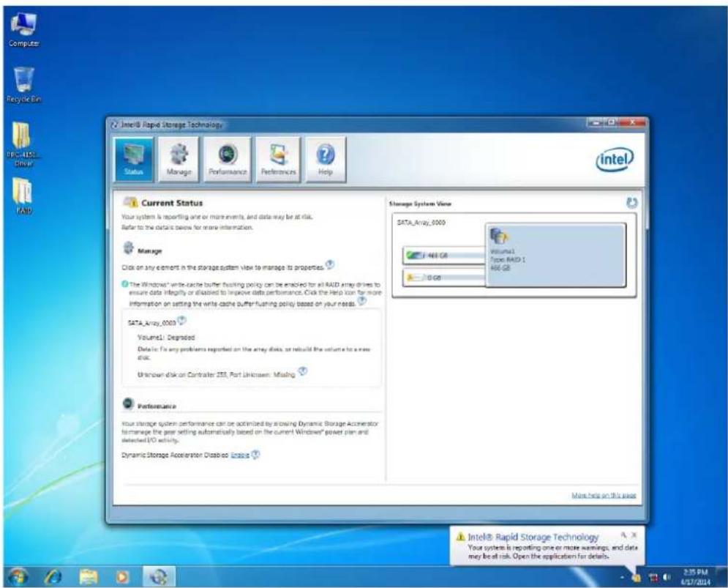Select the 0 GB missing disk
The height and width of the screenshot is (588, 728).
click(x=444, y=278)
